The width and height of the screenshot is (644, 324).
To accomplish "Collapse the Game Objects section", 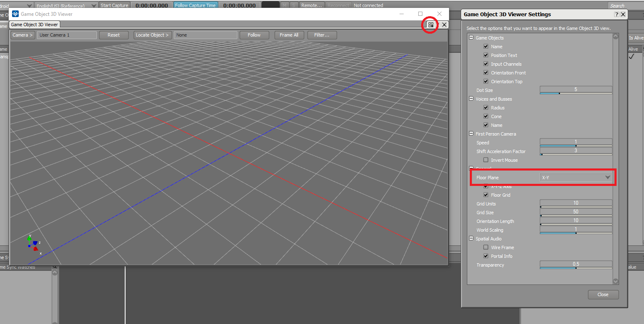I will [x=471, y=38].
